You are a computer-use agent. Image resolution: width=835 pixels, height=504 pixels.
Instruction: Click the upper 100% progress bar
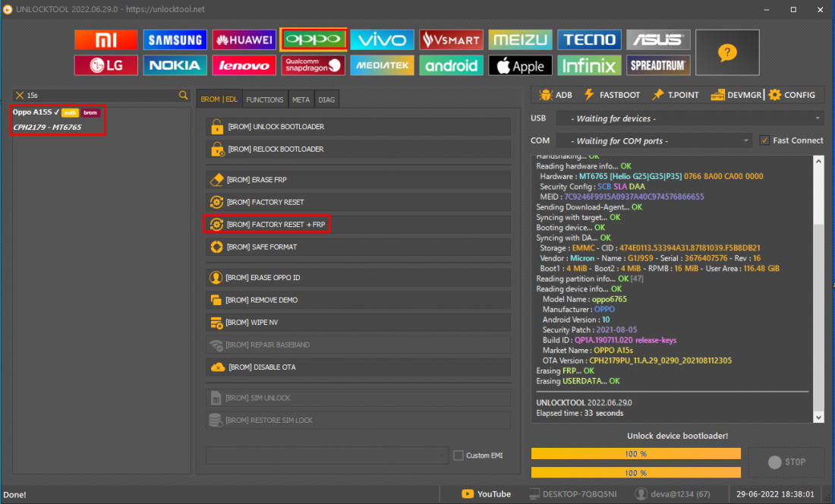(636, 453)
